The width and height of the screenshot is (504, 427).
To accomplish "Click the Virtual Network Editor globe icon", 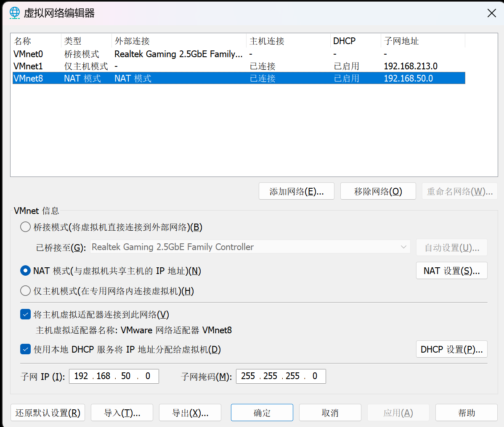I will tap(15, 13).
